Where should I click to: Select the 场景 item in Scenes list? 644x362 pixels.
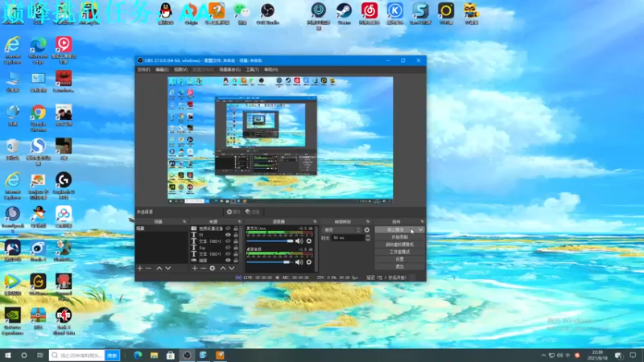[x=162, y=228]
